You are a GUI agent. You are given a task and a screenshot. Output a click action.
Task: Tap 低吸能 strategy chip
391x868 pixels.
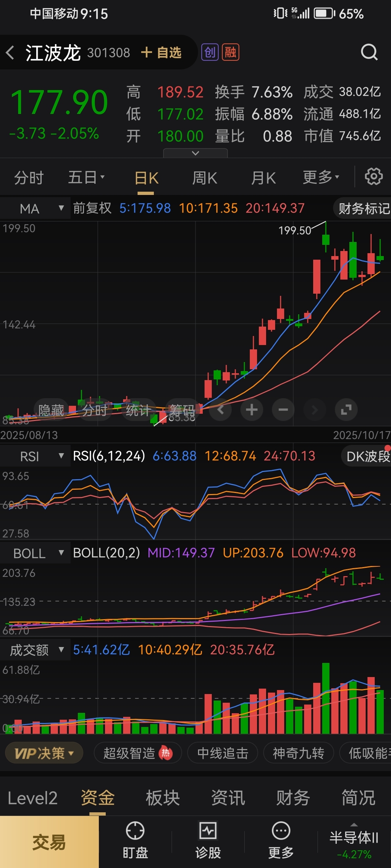click(x=366, y=753)
